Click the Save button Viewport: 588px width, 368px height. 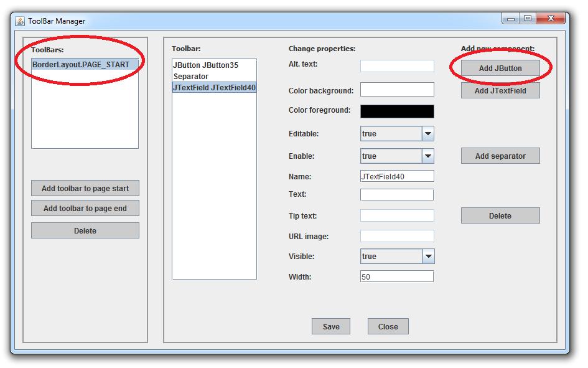coord(331,326)
